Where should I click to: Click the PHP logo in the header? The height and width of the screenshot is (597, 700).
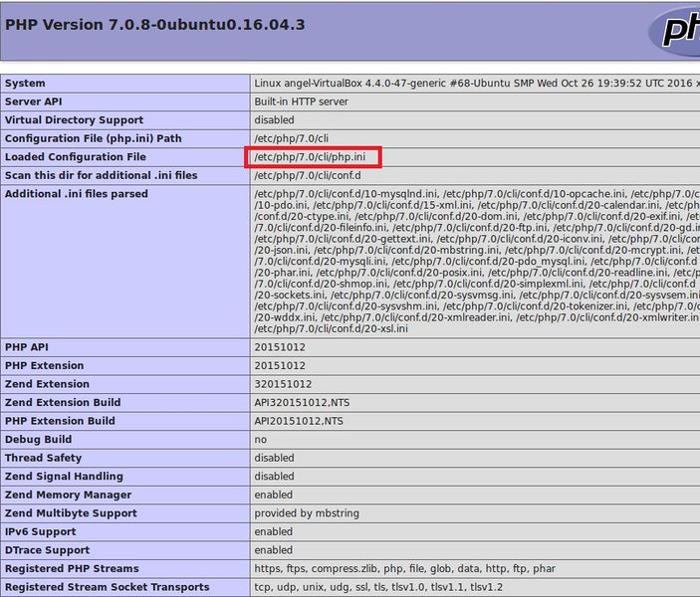pyautogui.click(x=674, y=31)
